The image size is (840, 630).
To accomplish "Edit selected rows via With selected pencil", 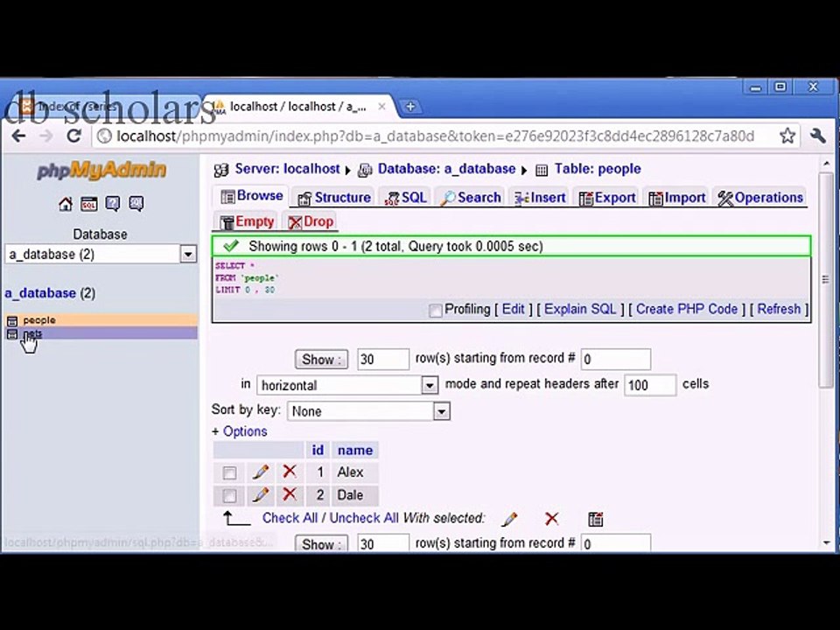I will click(509, 519).
